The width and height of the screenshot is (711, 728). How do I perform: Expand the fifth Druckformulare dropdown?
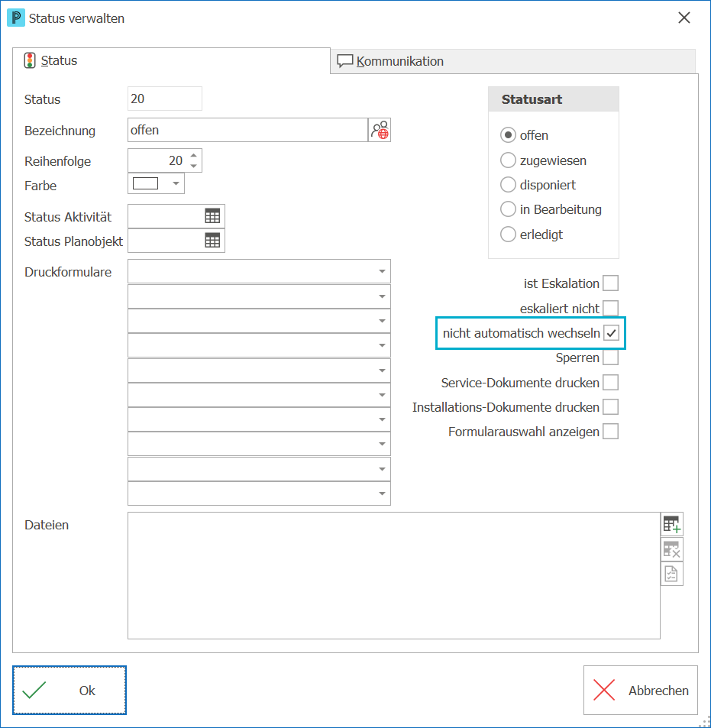pyautogui.click(x=382, y=370)
